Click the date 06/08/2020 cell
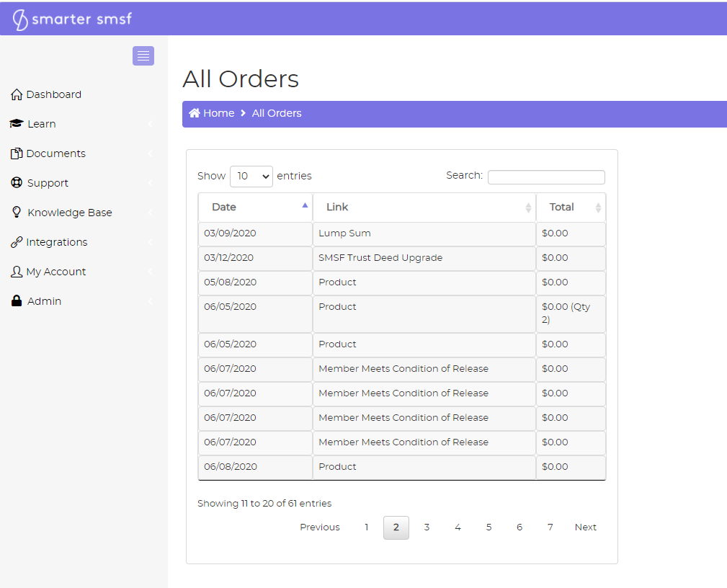 256,467
